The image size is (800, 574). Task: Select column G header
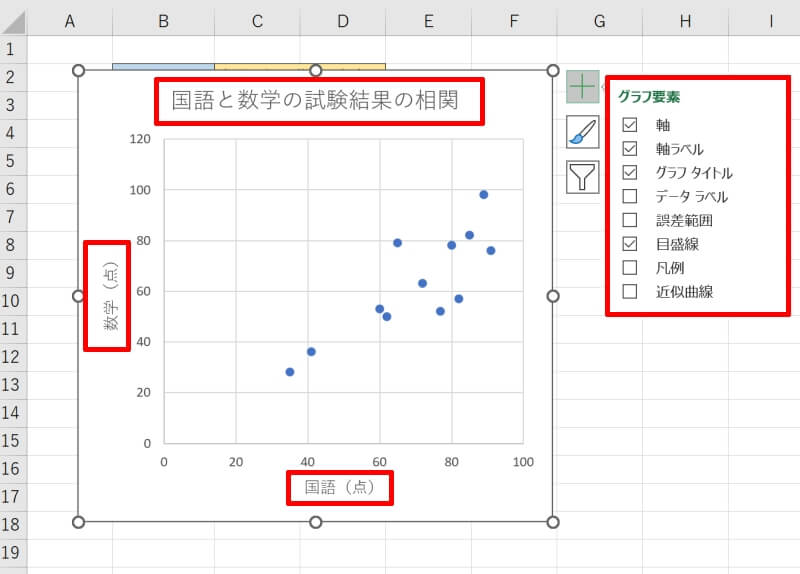(600, 21)
